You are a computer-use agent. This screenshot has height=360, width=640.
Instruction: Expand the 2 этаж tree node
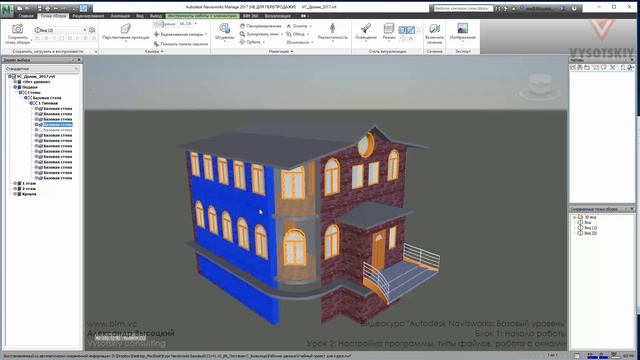(15, 189)
